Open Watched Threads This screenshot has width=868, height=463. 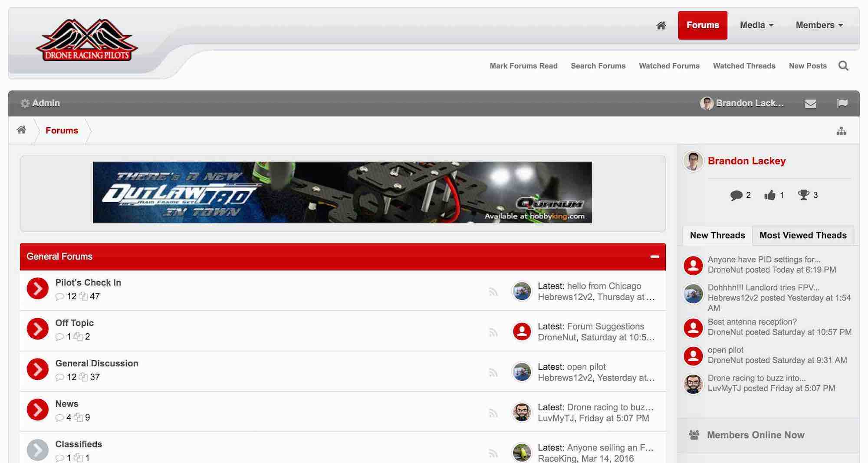tap(744, 66)
